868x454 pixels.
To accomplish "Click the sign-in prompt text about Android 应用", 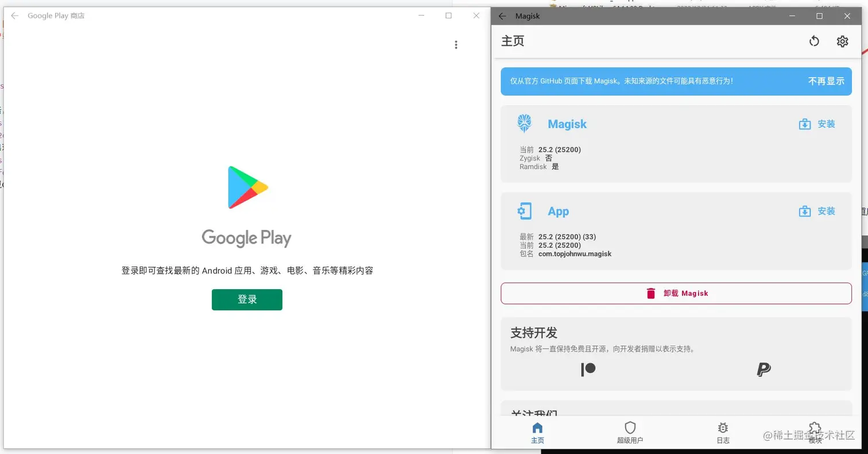I will click(247, 270).
